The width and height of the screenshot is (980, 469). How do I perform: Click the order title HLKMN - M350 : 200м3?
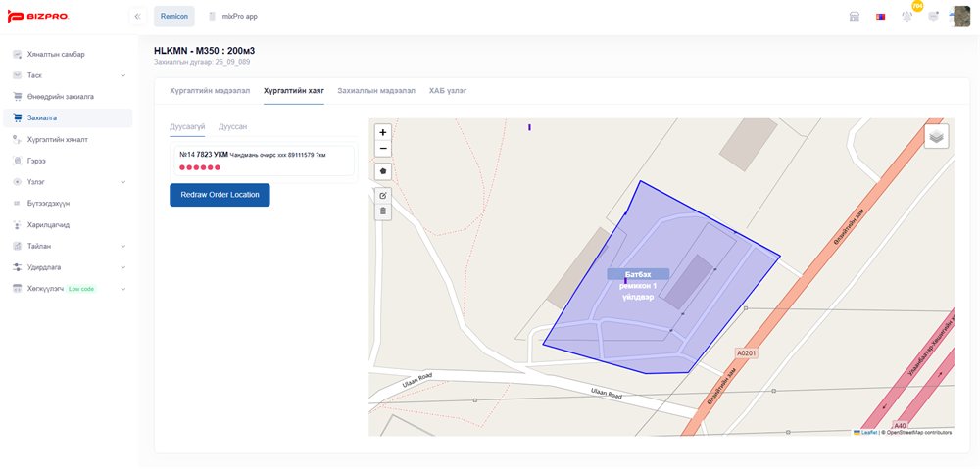click(x=205, y=51)
